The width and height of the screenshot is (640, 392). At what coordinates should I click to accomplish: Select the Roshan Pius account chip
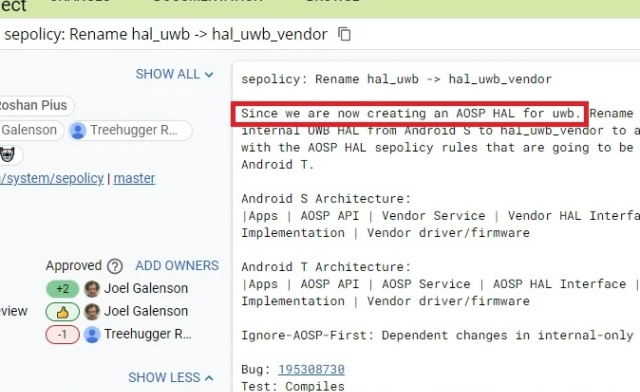[36, 105]
